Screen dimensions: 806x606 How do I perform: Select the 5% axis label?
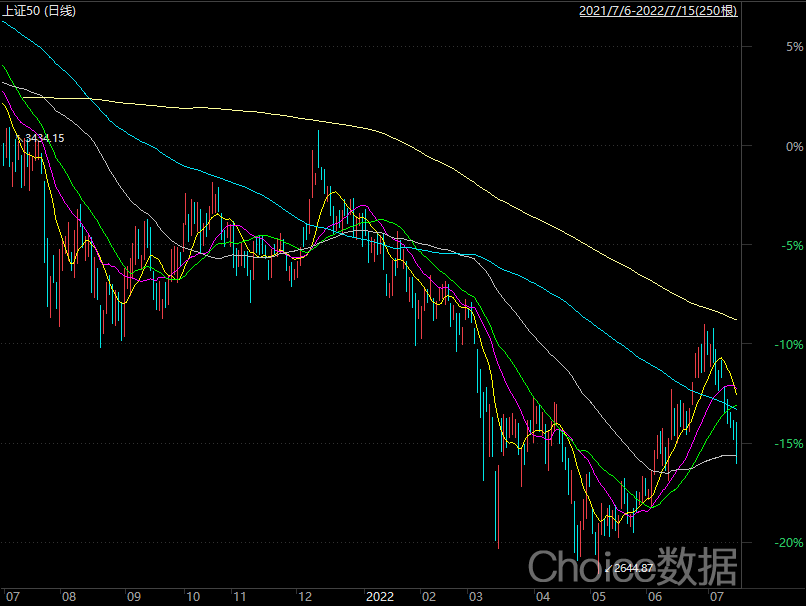(794, 47)
